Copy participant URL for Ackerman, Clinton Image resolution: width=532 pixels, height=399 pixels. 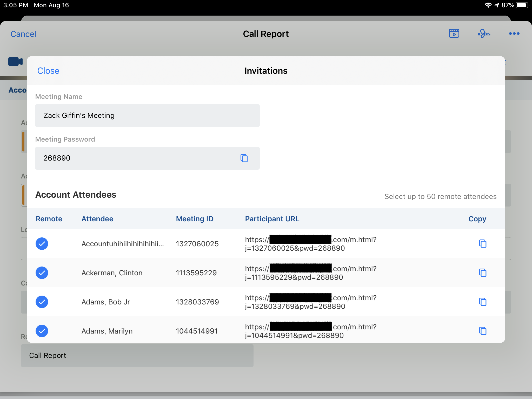click(x=482, y=273)
